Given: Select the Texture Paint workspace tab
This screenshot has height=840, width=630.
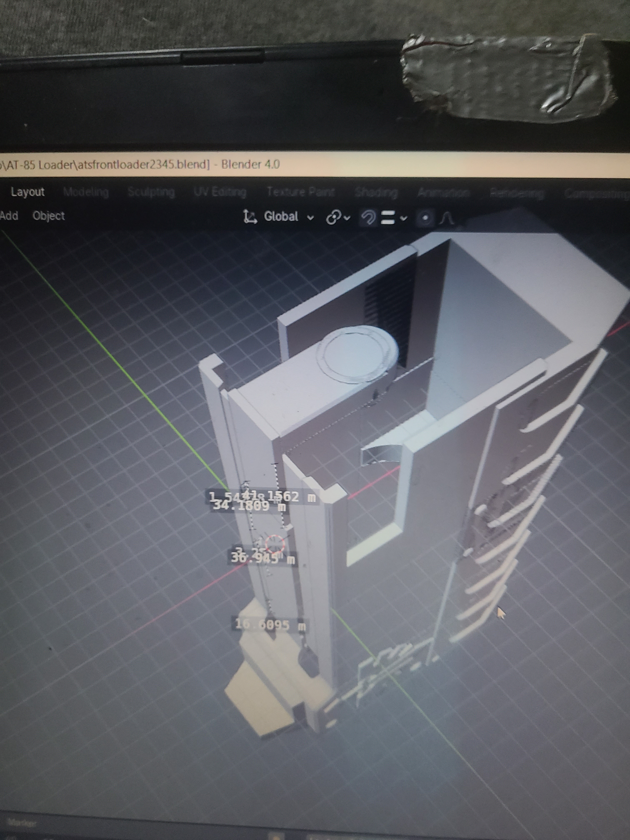Looking at the screenshot, I should point(300,192).
